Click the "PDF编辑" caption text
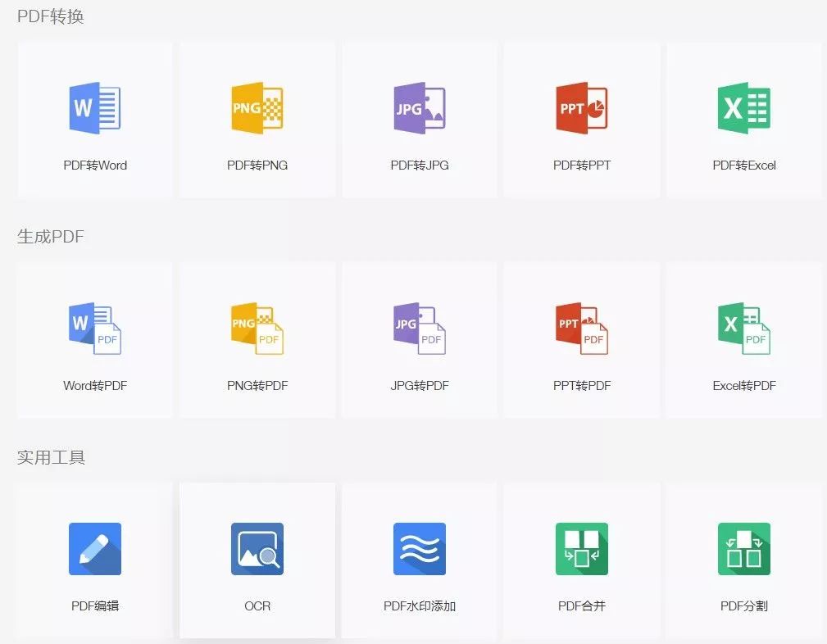The image size is (827, 644). tap(95, 606)
